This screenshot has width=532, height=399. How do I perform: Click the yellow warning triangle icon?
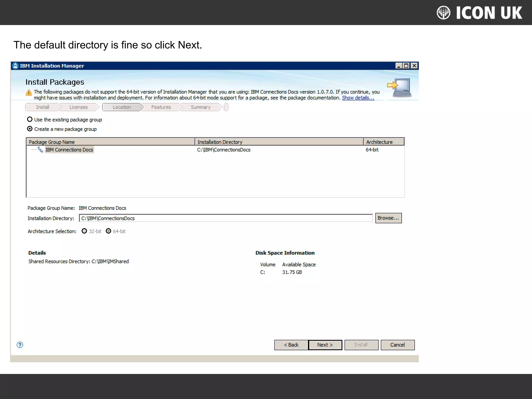[x=29, y=92]
